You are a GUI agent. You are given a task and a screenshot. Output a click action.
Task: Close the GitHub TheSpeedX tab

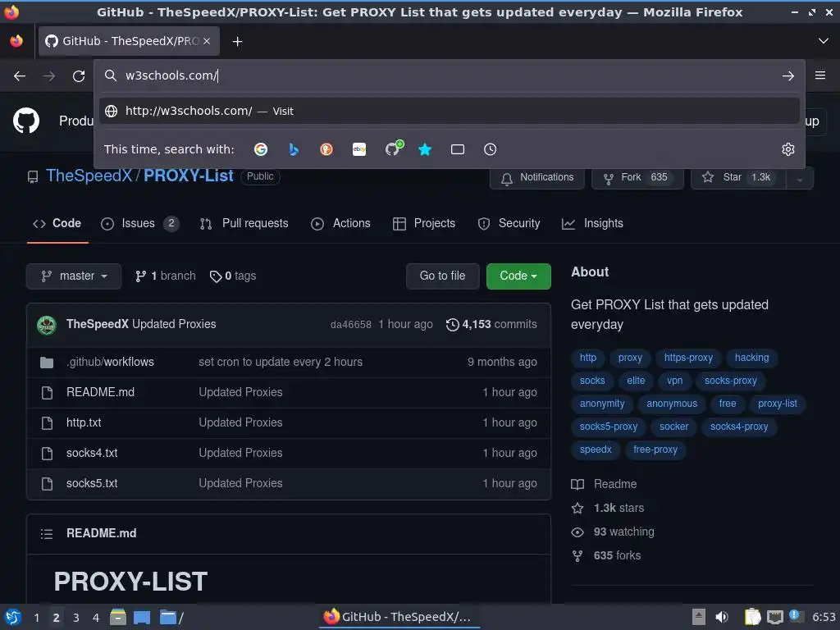207,41
